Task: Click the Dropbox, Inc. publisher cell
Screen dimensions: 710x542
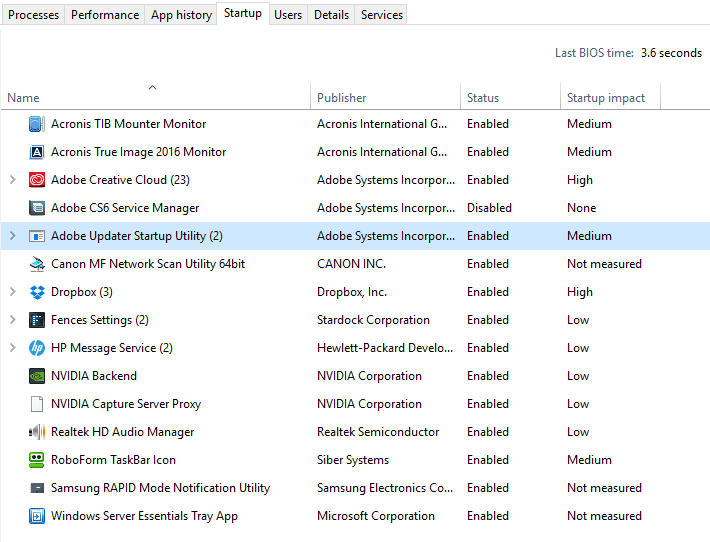Action: (x=352, y=292)
